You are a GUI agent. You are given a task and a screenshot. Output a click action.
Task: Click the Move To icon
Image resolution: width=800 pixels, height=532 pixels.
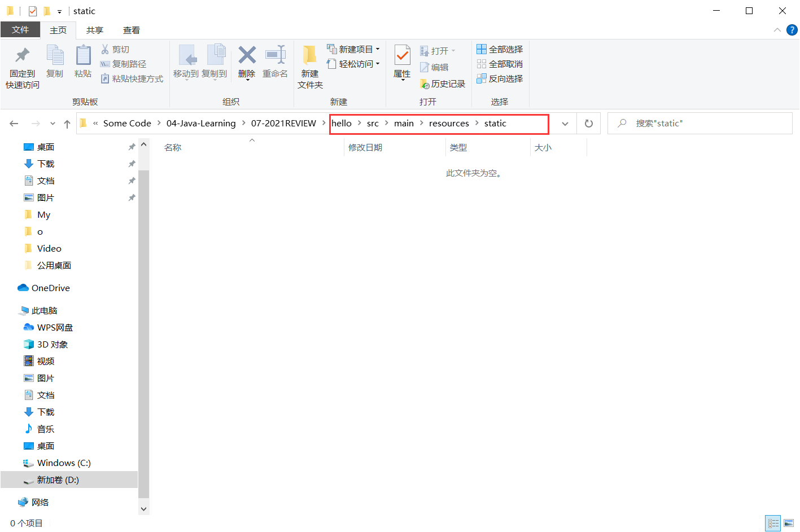pyautogui.click(x=187, y=55)
